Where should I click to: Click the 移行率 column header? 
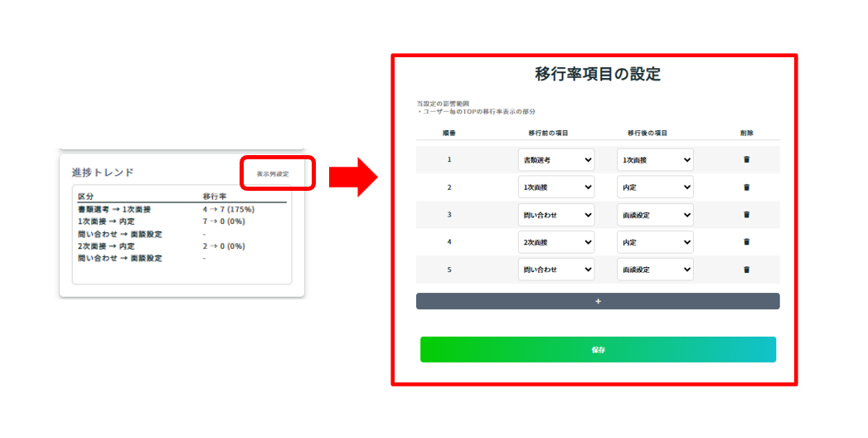[x=214, y=197]
